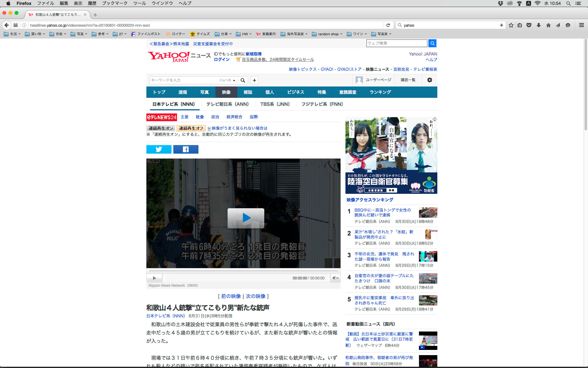Click the blue web search magnifier button
588x368 pixels.
point(432,43)
